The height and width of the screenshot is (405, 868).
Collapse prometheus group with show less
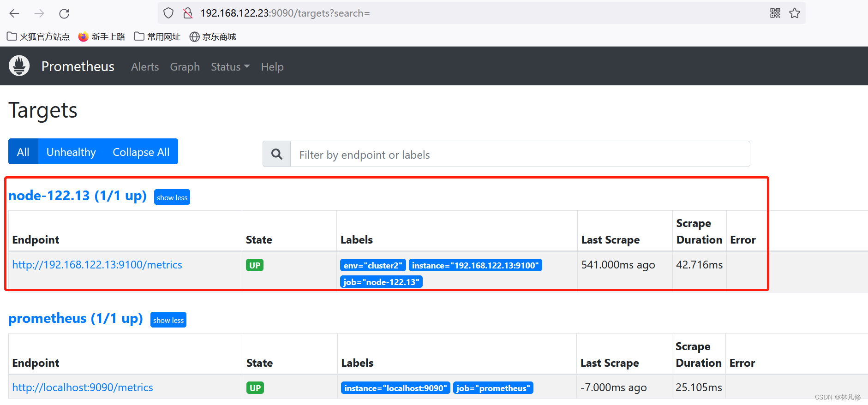click(x=168, y=320)
